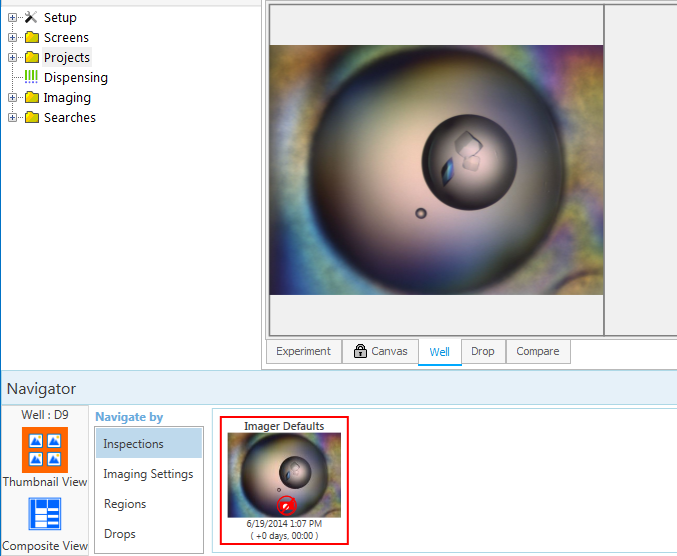
Task: Navigate by Imaging Settings
Action: click(x=149, y=474)
